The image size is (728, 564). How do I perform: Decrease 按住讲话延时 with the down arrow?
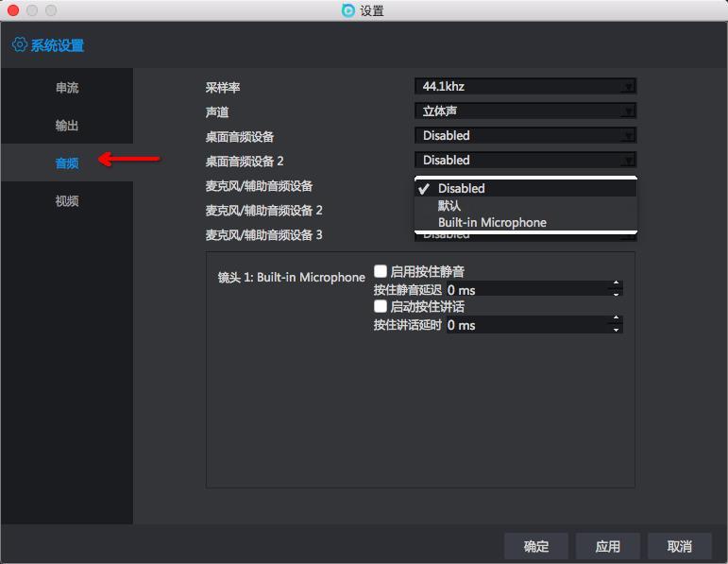[616, 330]
